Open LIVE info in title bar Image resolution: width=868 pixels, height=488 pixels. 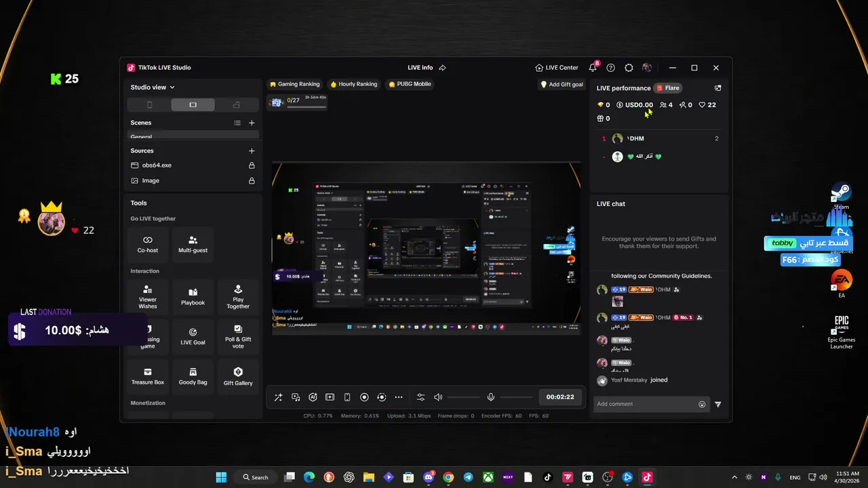coord(420,68)
